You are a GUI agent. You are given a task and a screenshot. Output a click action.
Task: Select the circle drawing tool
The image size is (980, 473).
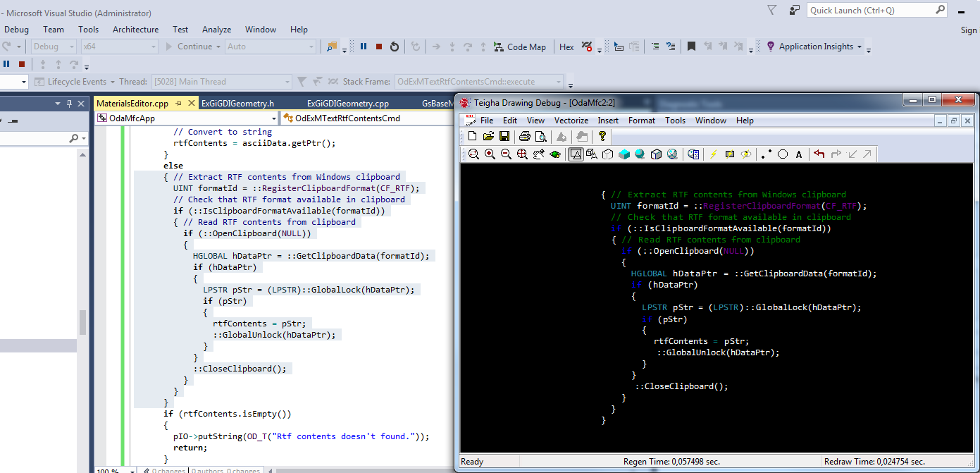[x=783, y=154]
